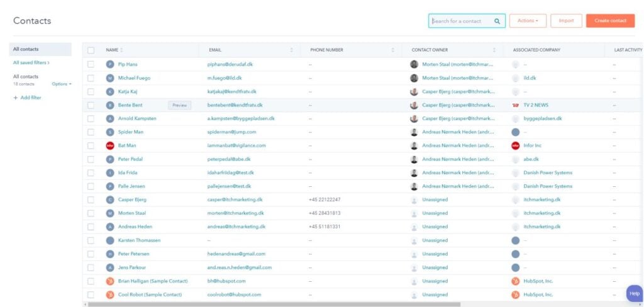
Task: Expand All saved filters
Action: coord(31,63)
